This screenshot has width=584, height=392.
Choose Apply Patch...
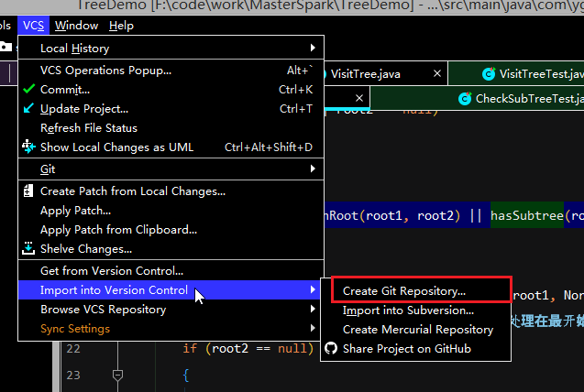(171, 211)
